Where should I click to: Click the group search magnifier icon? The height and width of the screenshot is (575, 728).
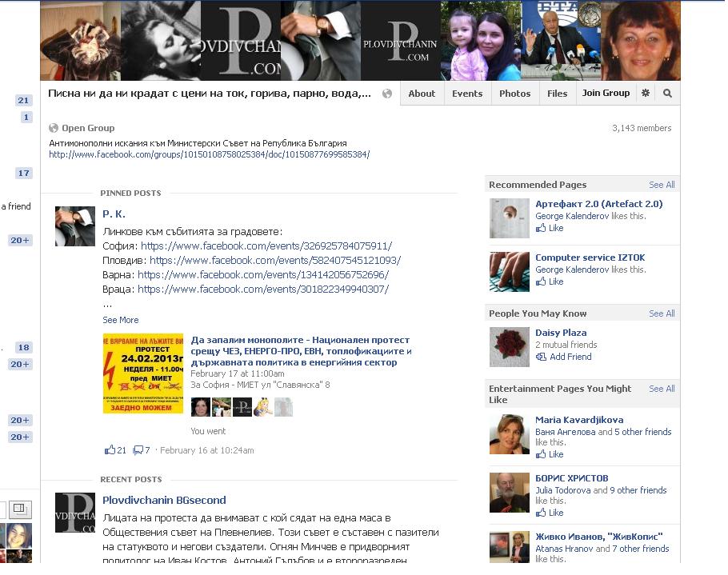pyautogui.click(x=667, y=94)
